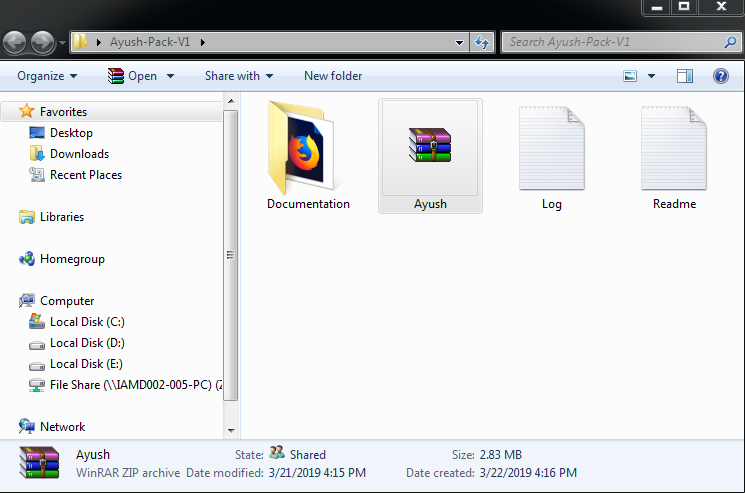745x493 pixels.
Task: Click the Search Ayush-Pack-V1 input field
Action: pyautogui.click(x=612, y=42)
